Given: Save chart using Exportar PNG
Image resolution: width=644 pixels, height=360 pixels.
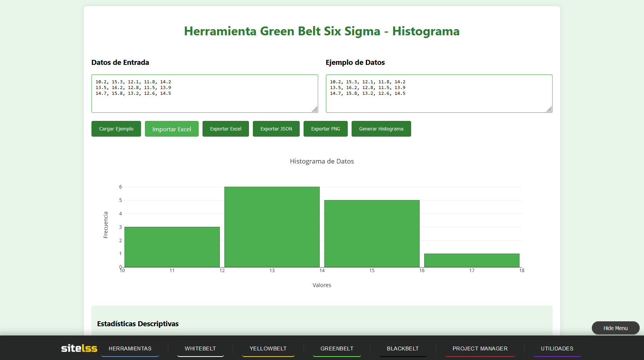Looking at the screenshot, I should click(x=325, y=129).
